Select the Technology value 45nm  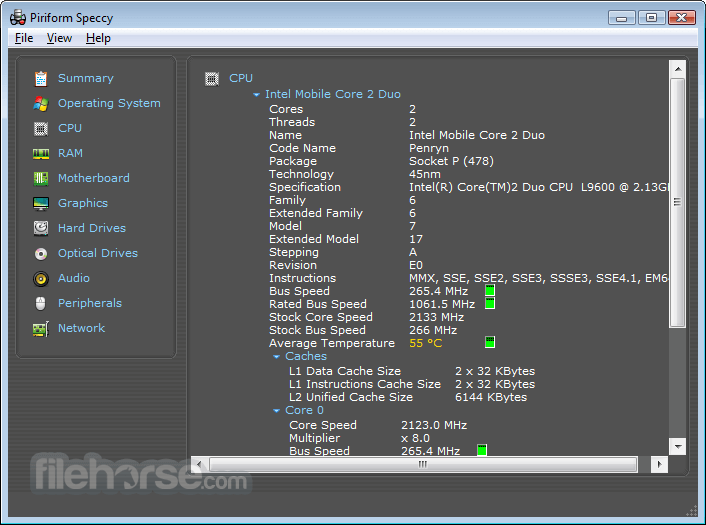(x=425, y=174)
